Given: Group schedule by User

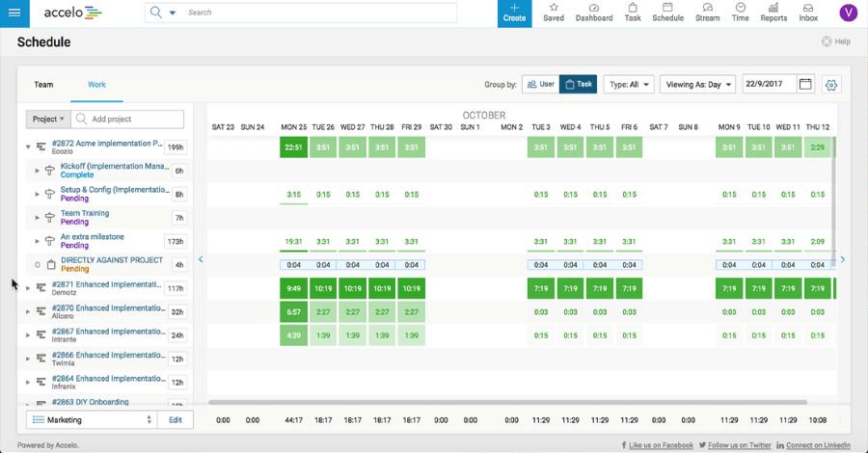Looking at the screenshot, I should pyautogui.click(x=541, y=84).
